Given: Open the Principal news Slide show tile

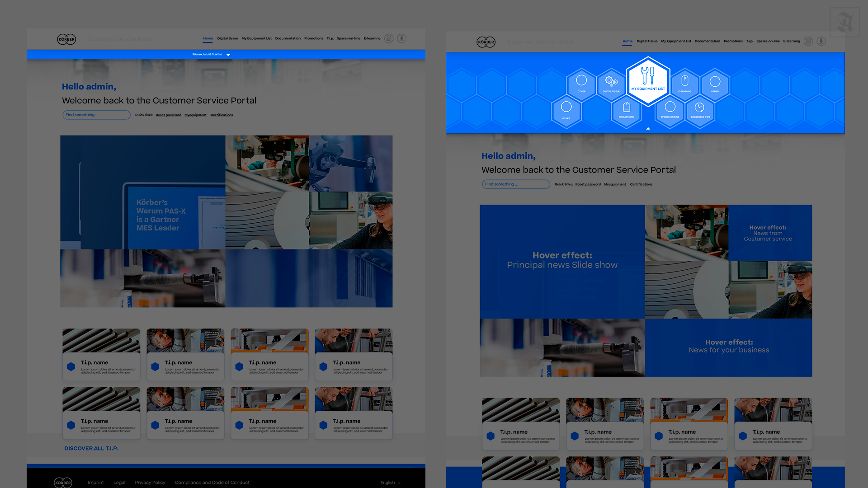Looking at the screenshot, I should click(x=562, y=261).
